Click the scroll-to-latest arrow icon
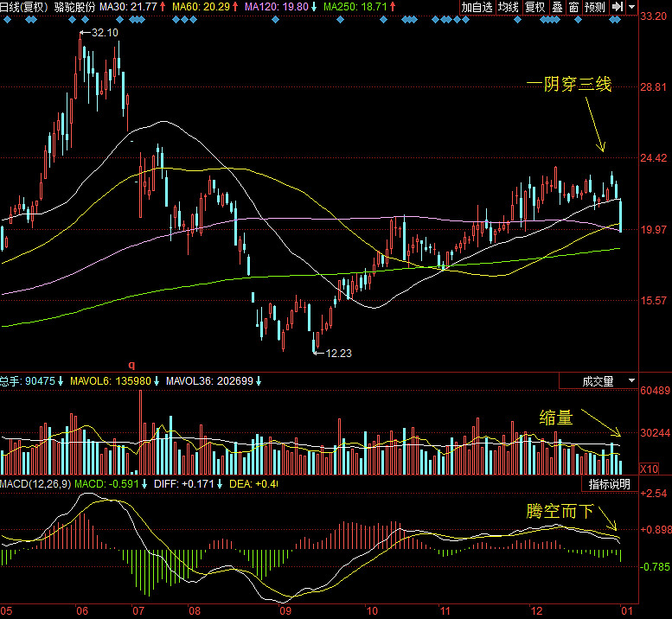Image resolution: width=672 pixels, height=619 pixels. pyautogui.click(x=618, y=7)
